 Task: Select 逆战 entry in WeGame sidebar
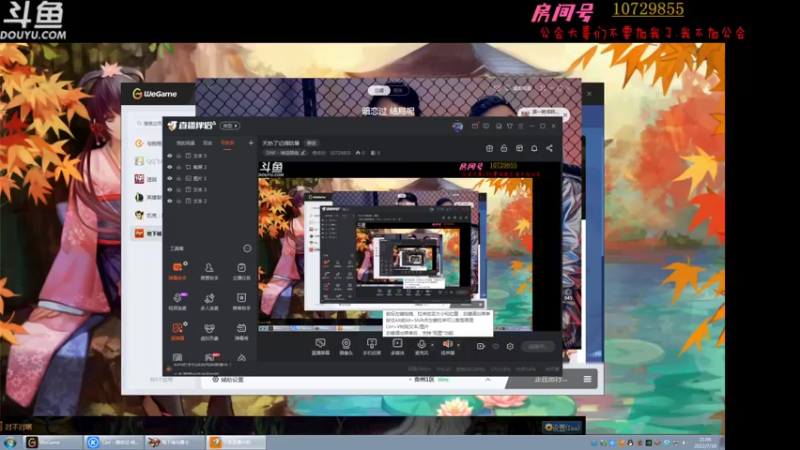pos(146,179)
